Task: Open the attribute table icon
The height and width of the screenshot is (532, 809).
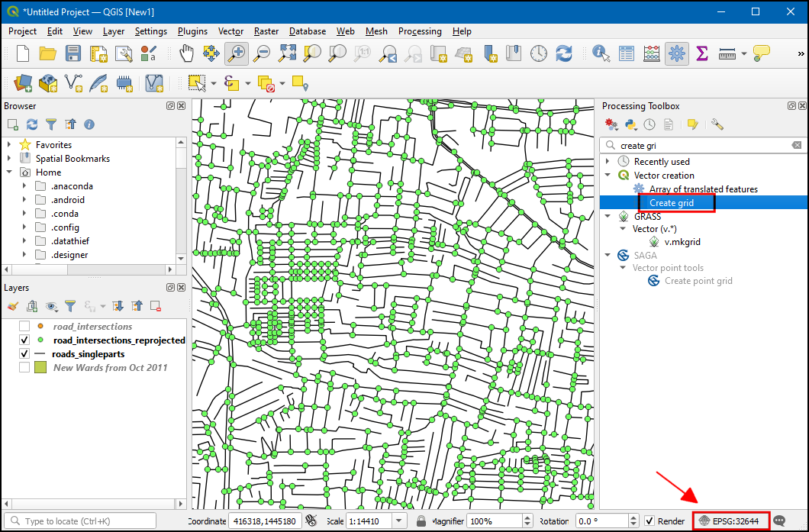Action: (627, 53)
